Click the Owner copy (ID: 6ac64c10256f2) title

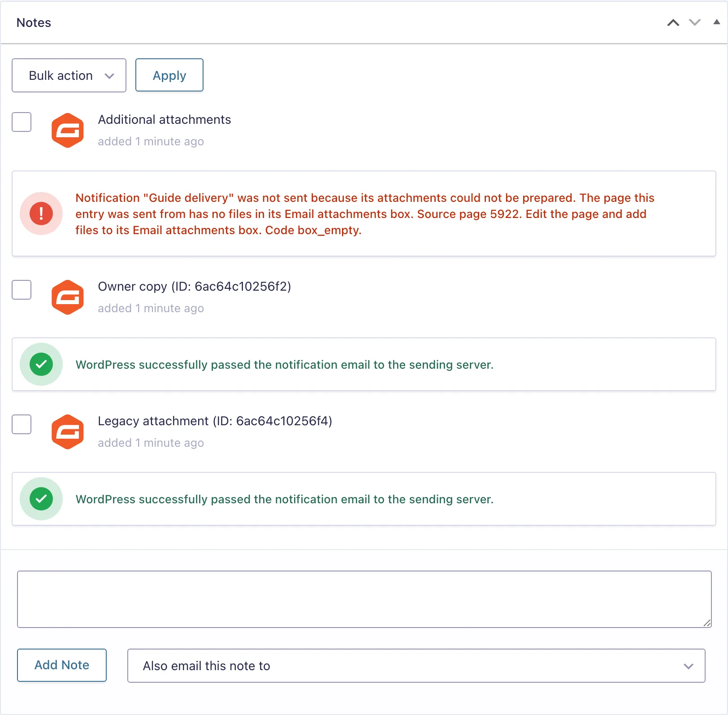195,287
